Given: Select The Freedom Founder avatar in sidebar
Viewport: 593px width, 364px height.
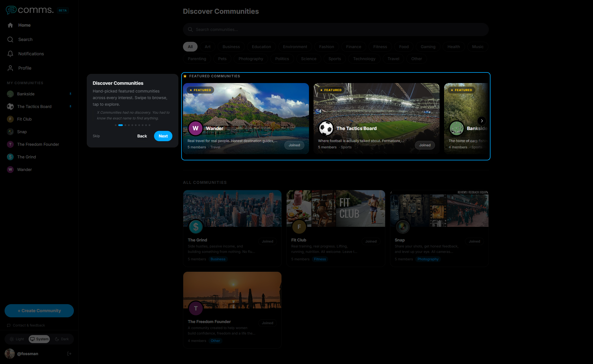Looking at the screenshot, I should point(10,144).
